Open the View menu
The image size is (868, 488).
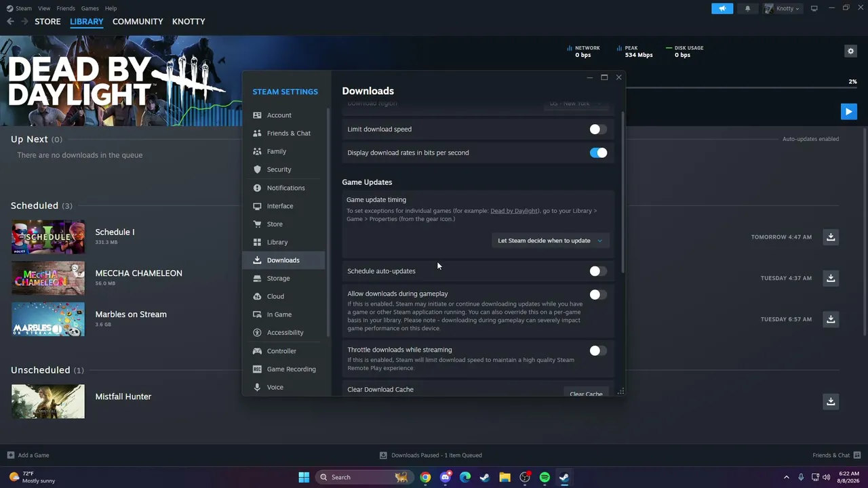point(44,8)
